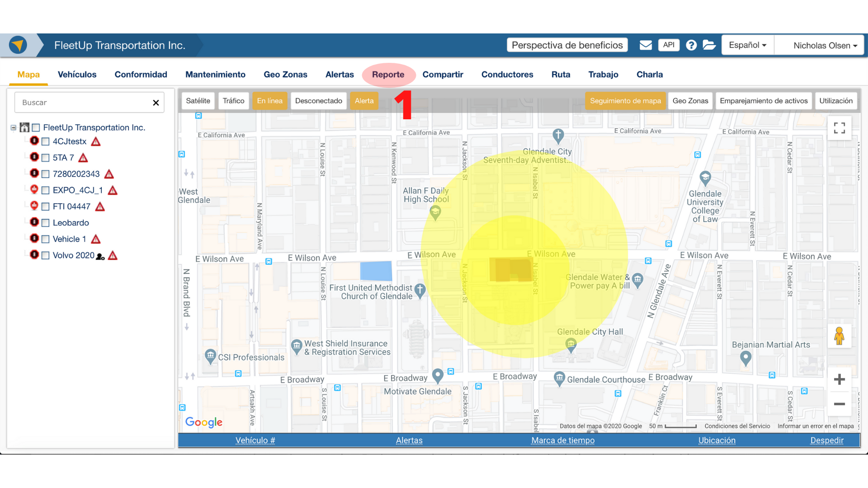Click the status icon for Leobardo

(x=34, y=222)
